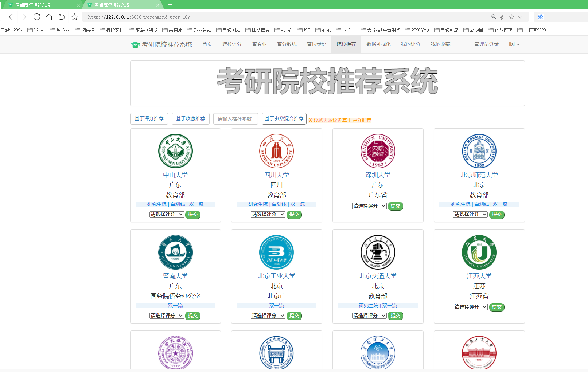Click the Beijing University of Technology logo
Image resolution: width=588 pixels, height=372 pixels.
(x=277, y=252)
